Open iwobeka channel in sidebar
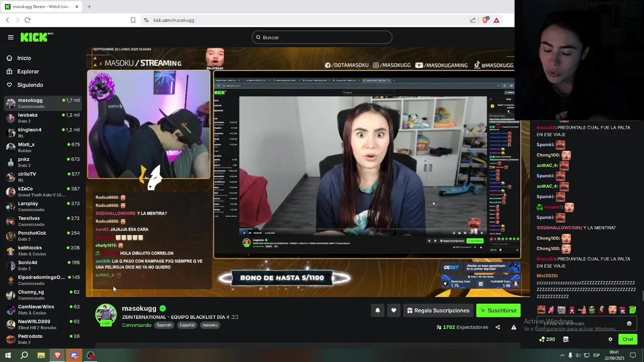 (x=43, y=118)
